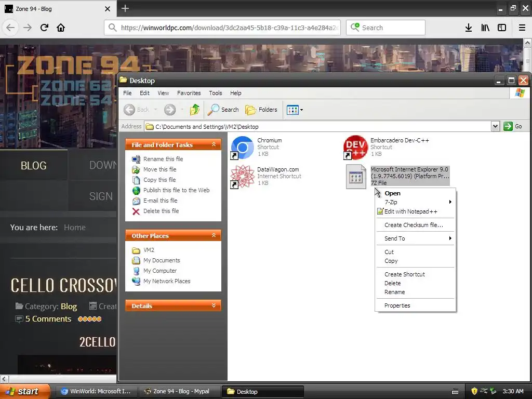Click Search in Explorer toolbar

point(223,110)
